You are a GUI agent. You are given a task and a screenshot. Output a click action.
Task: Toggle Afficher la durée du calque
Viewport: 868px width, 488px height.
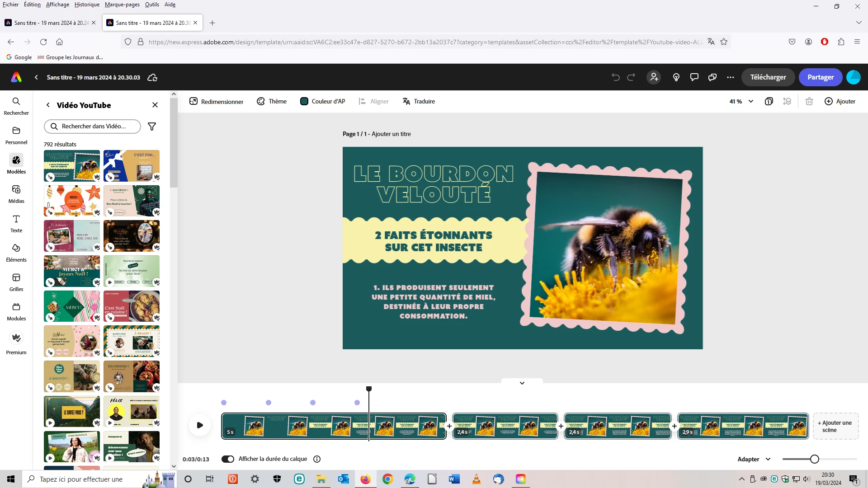click(228, 459)
